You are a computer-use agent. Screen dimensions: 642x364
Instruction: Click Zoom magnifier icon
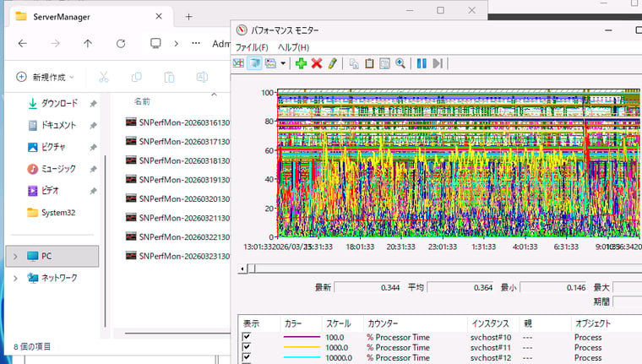[x=400, y=63]
